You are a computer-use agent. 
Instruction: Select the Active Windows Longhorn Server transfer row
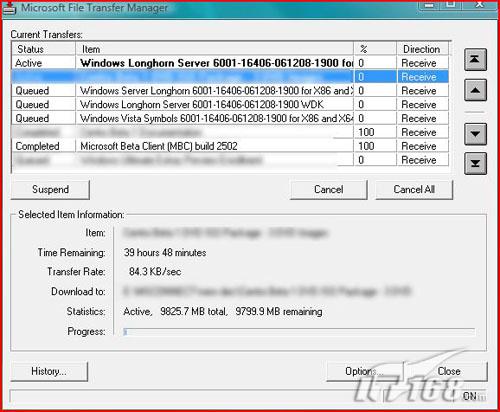230,63
